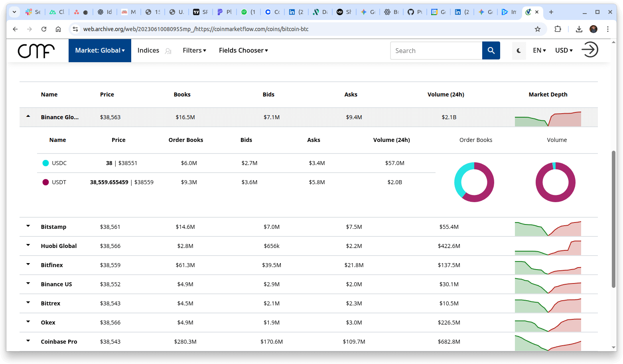The width and height of the screenshot is (623, 364).
Task: Click the browser home icon
Action: coord(58,29)
